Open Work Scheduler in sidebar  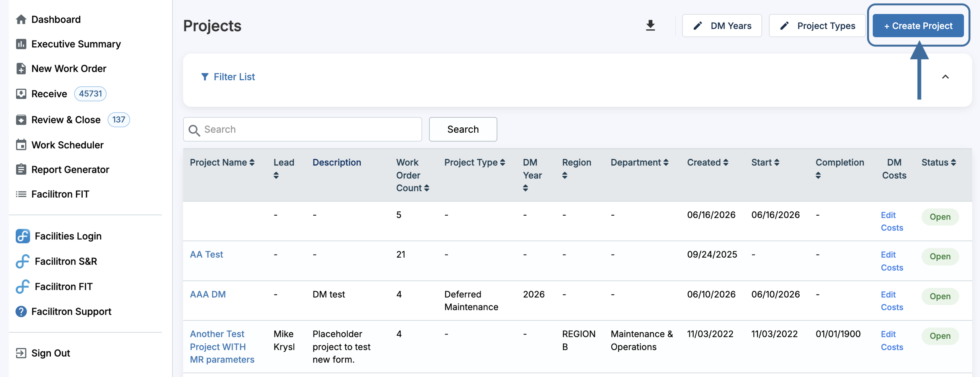(67, 145)
